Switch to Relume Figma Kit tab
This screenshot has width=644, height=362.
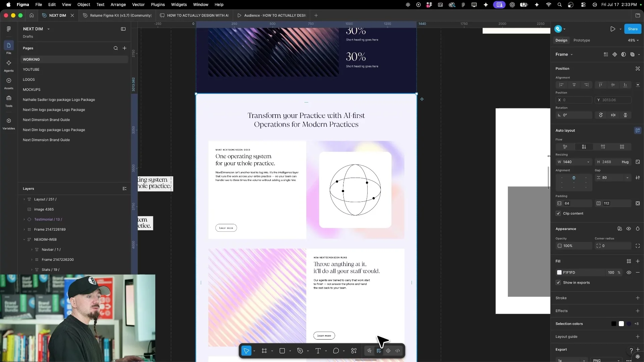(117, 15)
